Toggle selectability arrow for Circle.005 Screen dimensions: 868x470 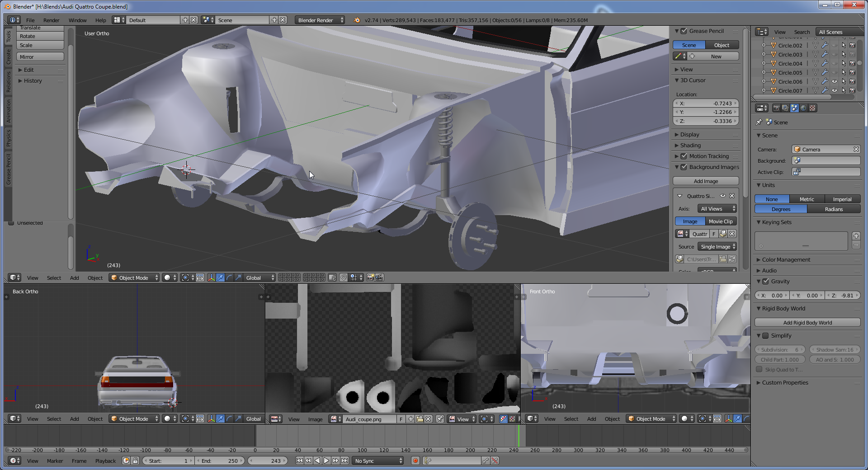coord(844,73)
